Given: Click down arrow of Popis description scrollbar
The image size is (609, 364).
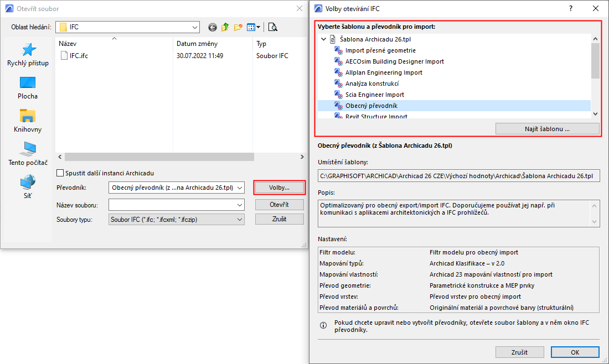Looking at the screenshot, I should 594,222.
